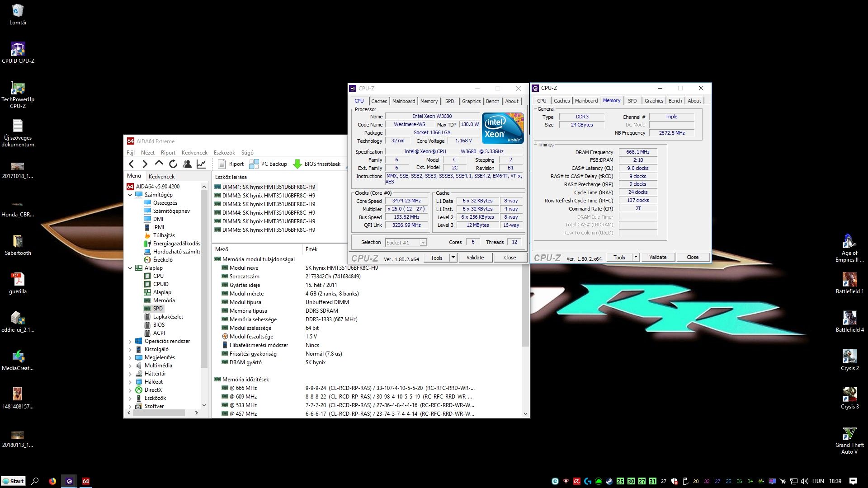Switch to Graphics tab in left CPU-Z window

coord(471,101)
